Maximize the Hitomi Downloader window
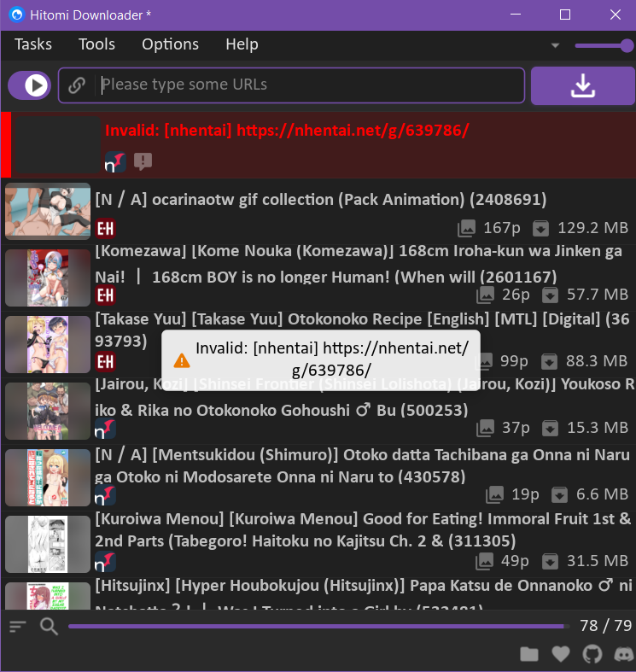The height and width of the screenshot is (672, 636). pyautogui.click(x=565, y=15)
